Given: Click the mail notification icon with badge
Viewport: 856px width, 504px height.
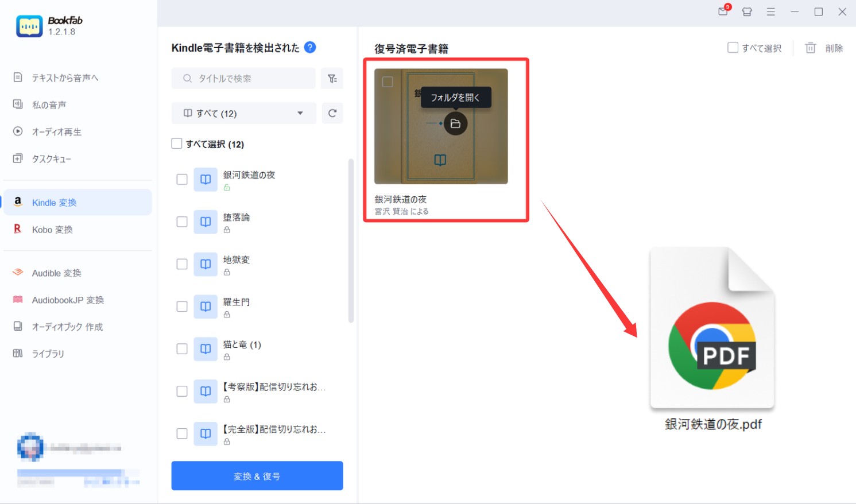Looking at the screenshot, I should coord(723,11).
